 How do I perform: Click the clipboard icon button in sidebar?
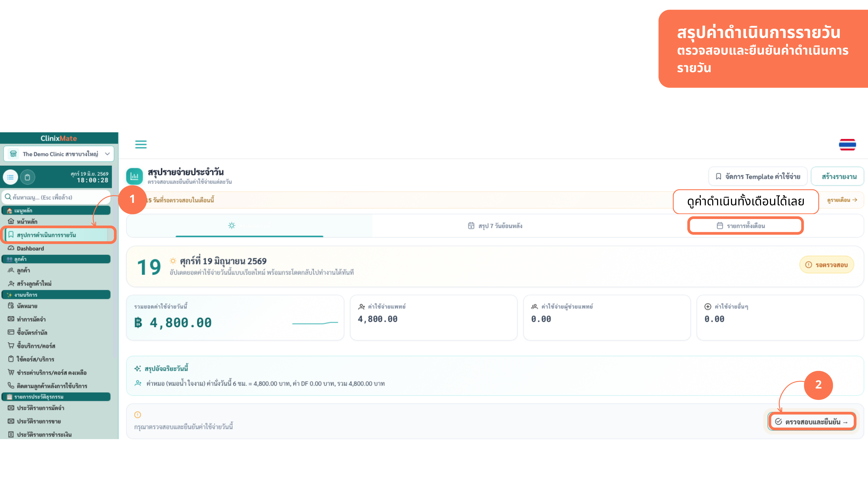click(28, 177)
